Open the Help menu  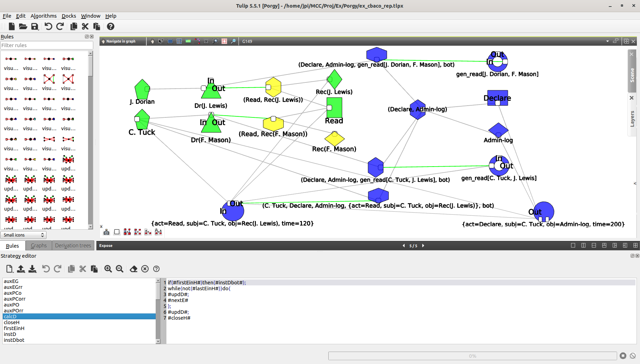111,16
